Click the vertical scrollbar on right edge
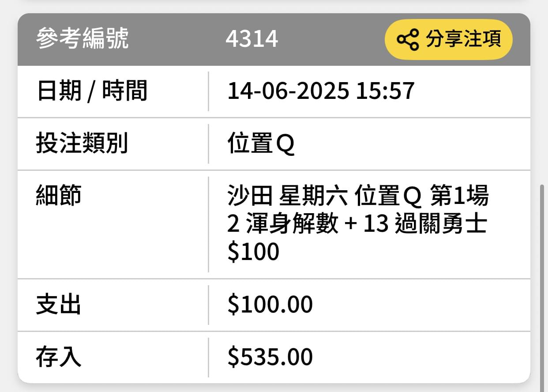This screenshot has width=548, height=392. click(x=543, y=283)
